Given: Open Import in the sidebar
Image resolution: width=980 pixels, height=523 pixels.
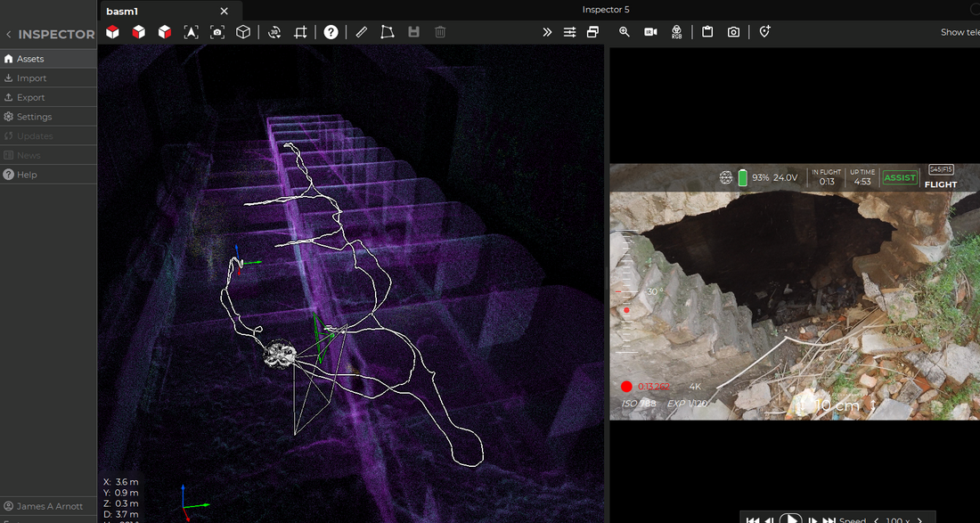Looking at the screenshot, I should pos(31,78).
